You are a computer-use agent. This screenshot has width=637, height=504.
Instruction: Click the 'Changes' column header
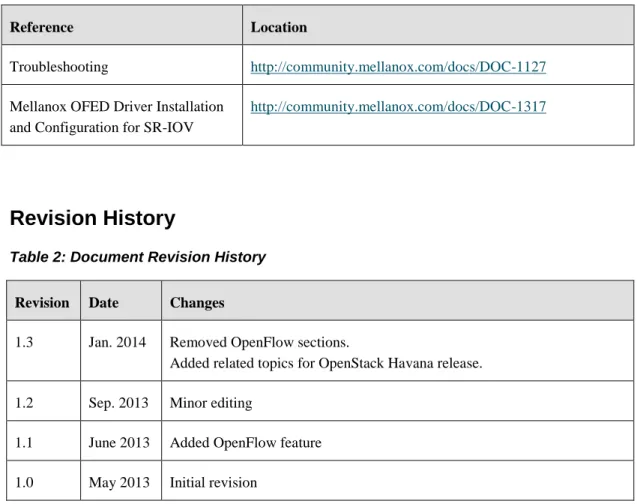[x=397, y=301]
